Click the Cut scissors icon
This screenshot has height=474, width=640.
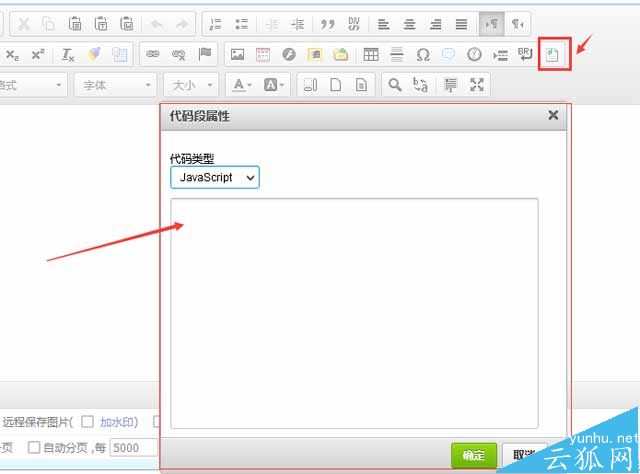[24, 24]
